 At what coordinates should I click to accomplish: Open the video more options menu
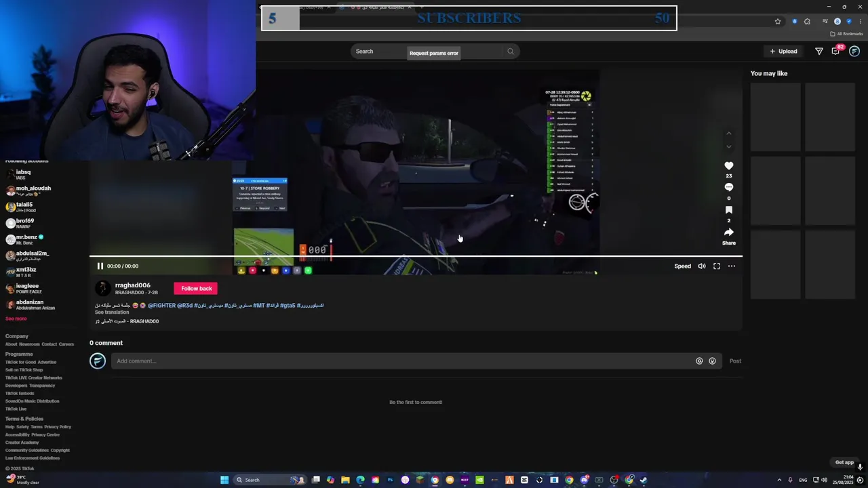pos(732,266)
